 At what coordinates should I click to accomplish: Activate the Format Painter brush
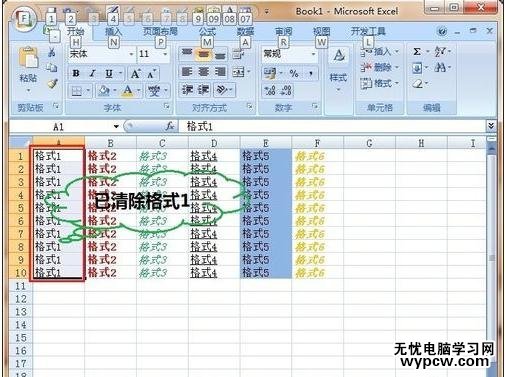click(x=52, y=83)
